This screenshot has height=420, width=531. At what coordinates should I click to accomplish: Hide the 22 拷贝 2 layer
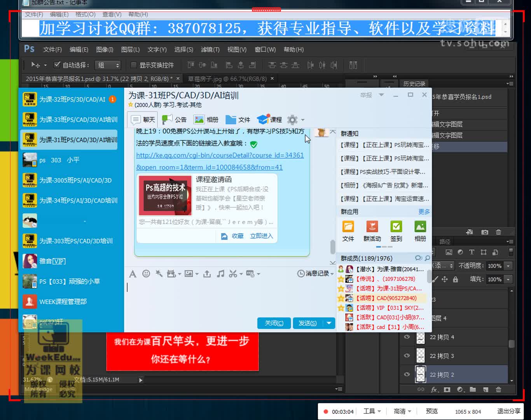(x=407, y=374)
